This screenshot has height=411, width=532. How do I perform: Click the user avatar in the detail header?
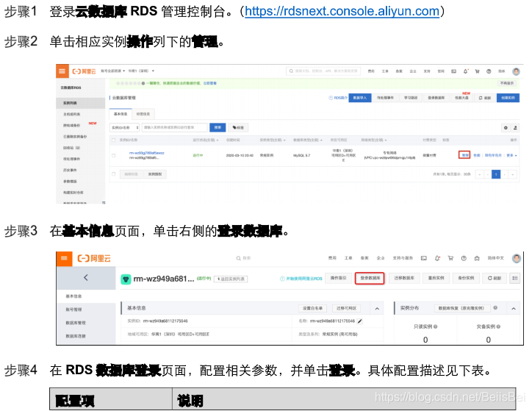(x=517, y=258)
